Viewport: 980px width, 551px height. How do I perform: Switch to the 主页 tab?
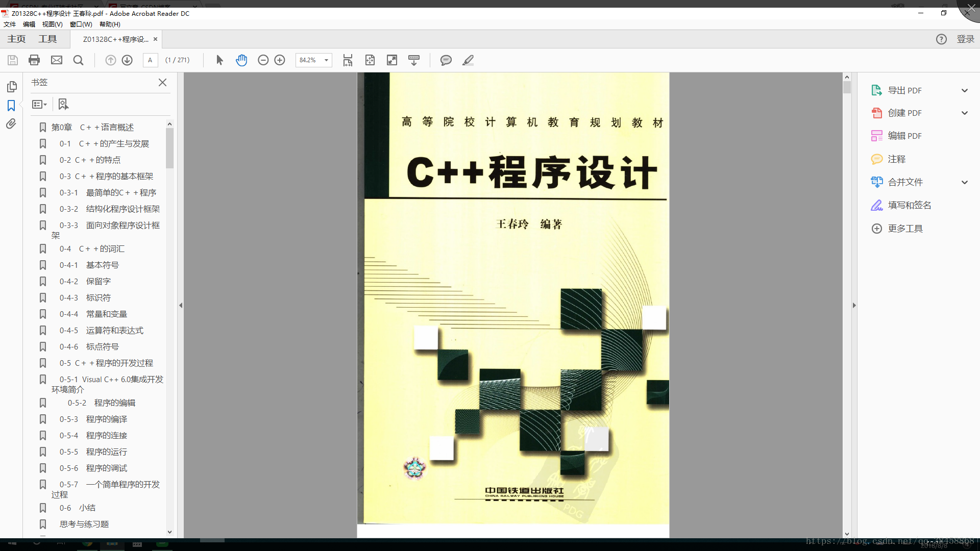pos(16,39)
